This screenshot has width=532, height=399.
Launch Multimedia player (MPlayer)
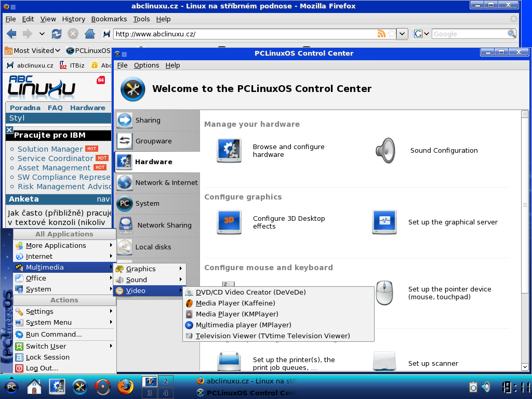[x=278, y=325]
